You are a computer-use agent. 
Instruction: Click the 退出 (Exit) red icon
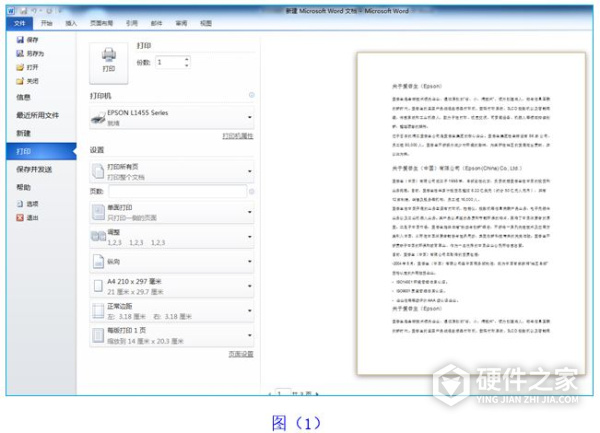point(20,218)
